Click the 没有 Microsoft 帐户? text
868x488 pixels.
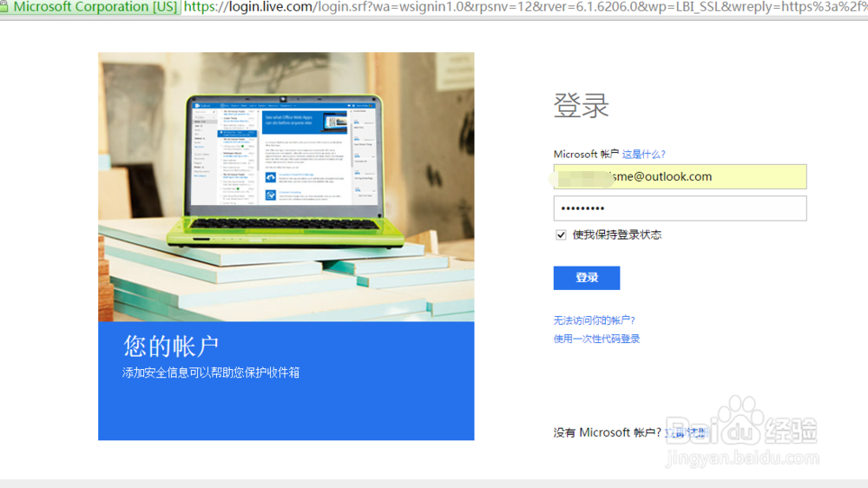coord(608,432)
